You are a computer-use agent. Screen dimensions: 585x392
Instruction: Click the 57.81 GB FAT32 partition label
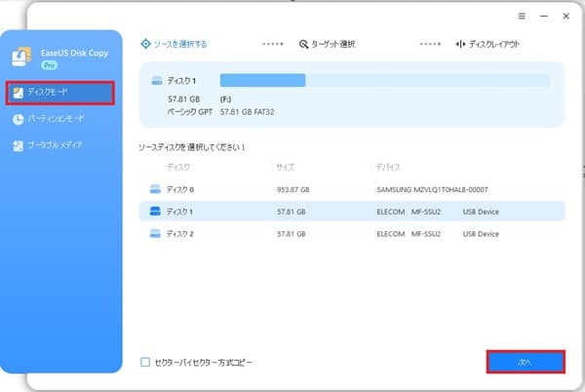[x=247, y=112]
